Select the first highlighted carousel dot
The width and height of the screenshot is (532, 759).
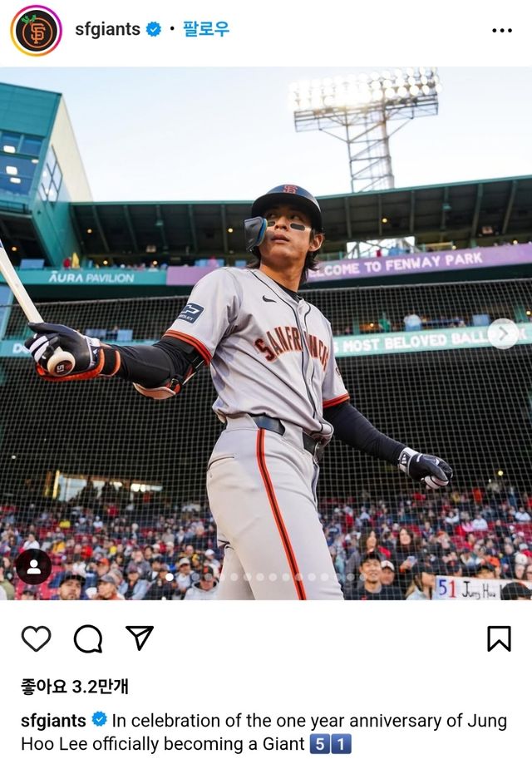pyautogui.click(x=170, y=577)
